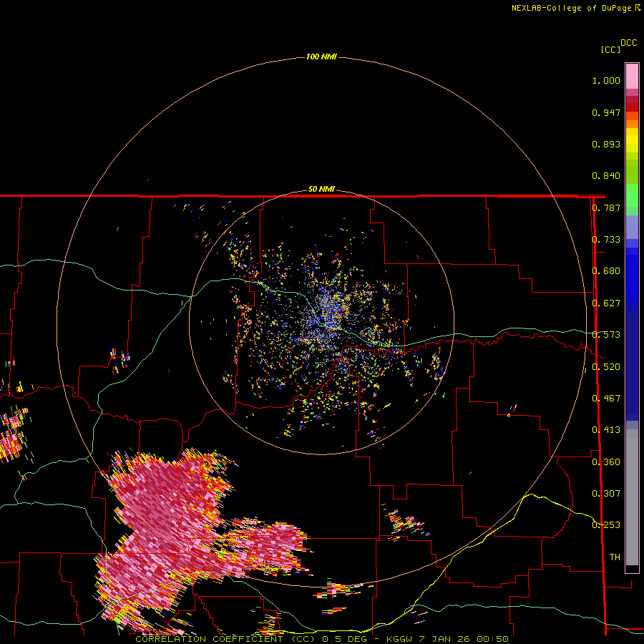This screenshot has height=644, width=644.
Task: Click the 100 NMI range ring label
Action: [x=321, y=57]
